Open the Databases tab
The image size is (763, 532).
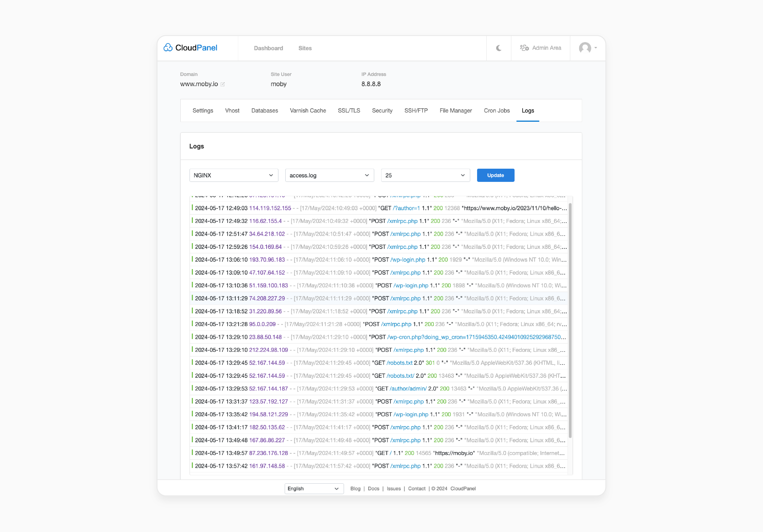pyautogui.click(x=265, y=111)
